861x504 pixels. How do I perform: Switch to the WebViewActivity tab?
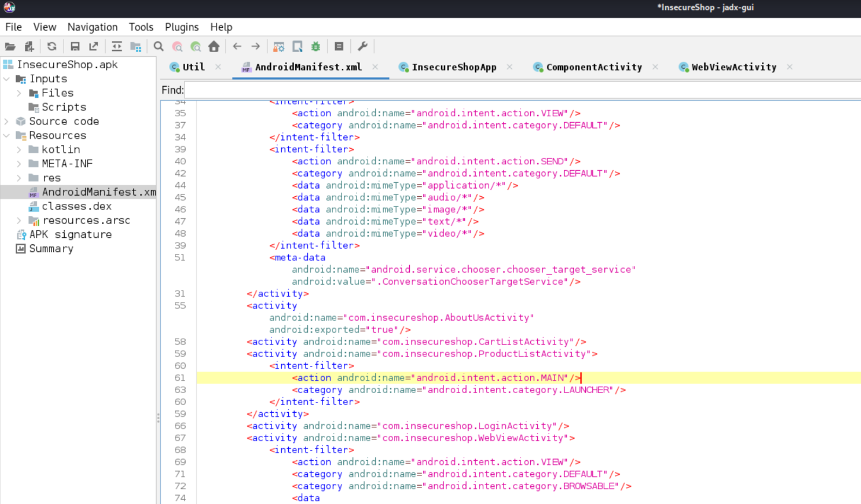[x=734, y=68]
